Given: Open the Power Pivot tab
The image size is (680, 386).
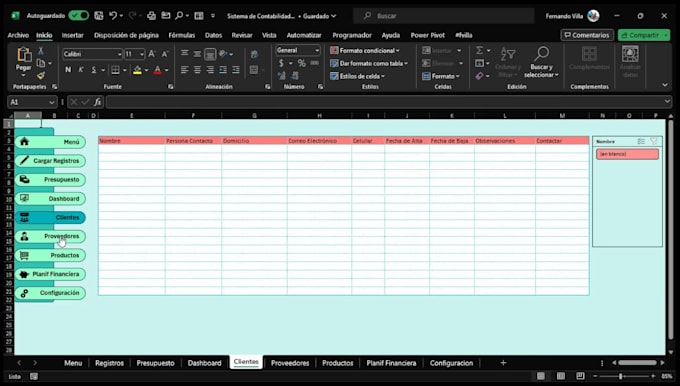Looking at the screenshot, I should (428, 35).
